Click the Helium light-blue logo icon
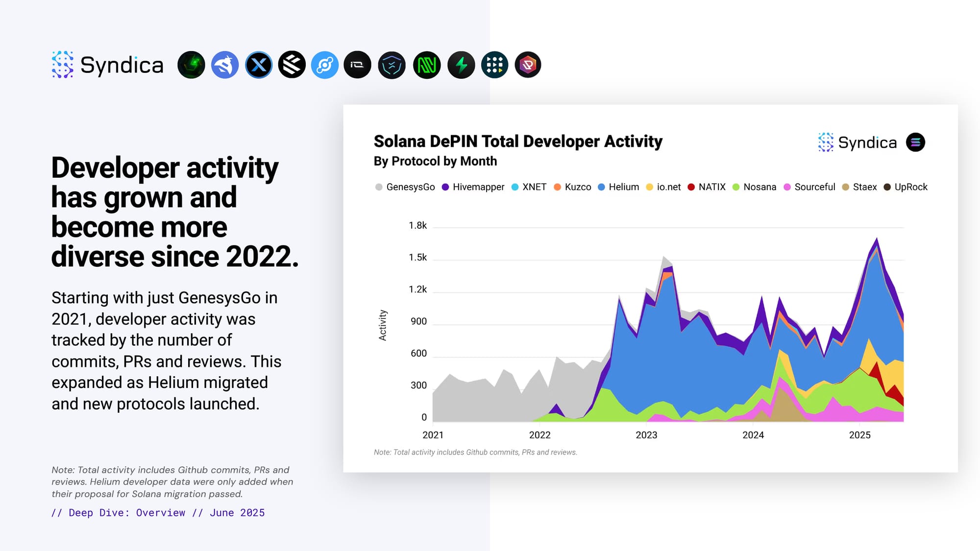This screenshot has width=980, height=551. [x=325, y=65]
